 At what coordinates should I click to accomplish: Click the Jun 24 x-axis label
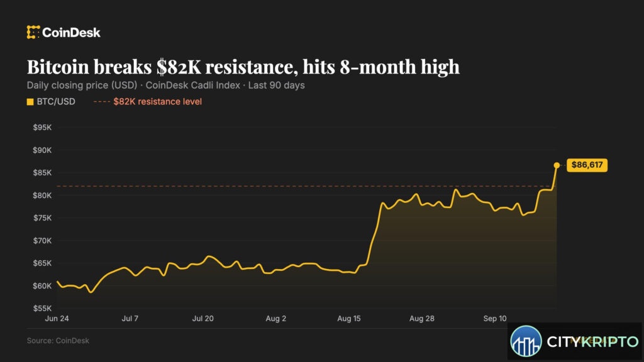point(57,319)
